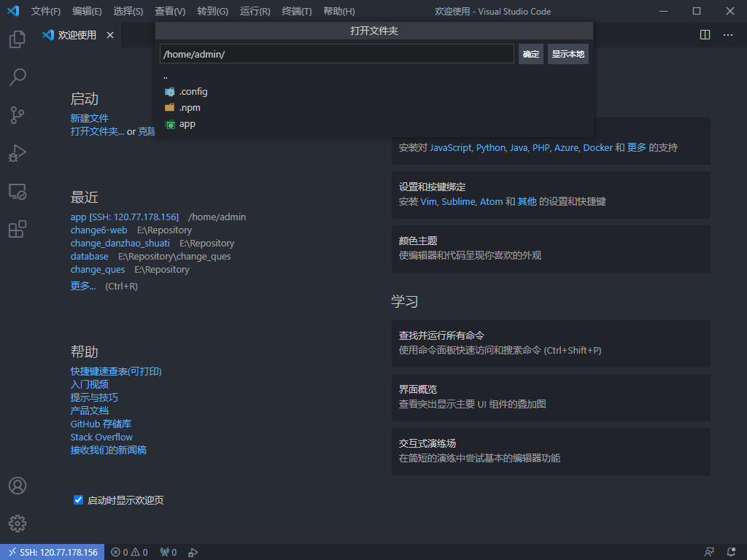Open the GitHub 存储库 link
Viewport: 747px width, 560px height.
click(101, 424)
